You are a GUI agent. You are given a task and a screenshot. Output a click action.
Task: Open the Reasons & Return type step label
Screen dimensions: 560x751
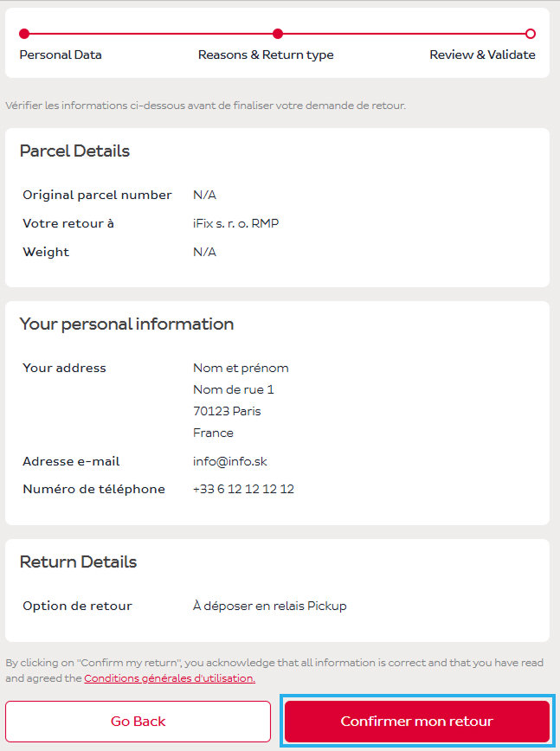[266, 55]
